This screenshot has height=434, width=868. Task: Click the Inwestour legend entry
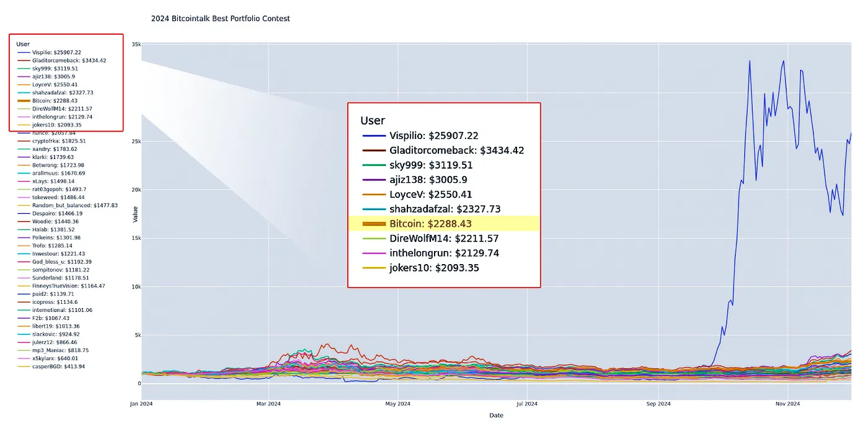[x=51, y=254]
